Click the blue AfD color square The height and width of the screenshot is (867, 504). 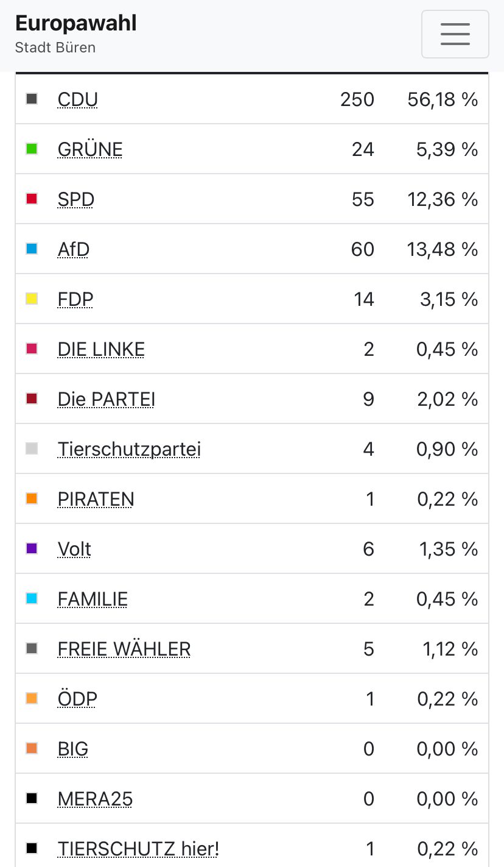tap(32, 249)
